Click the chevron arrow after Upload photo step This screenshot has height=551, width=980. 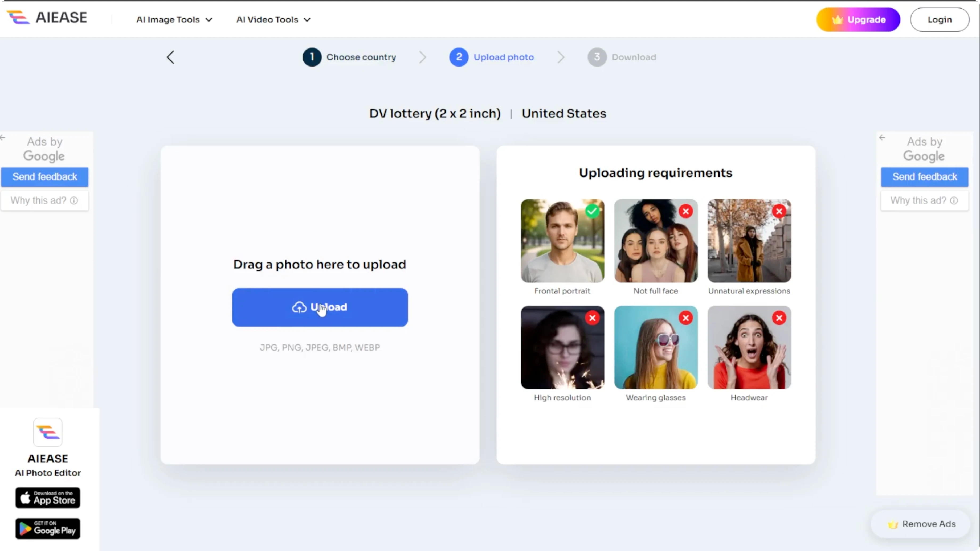561,57
